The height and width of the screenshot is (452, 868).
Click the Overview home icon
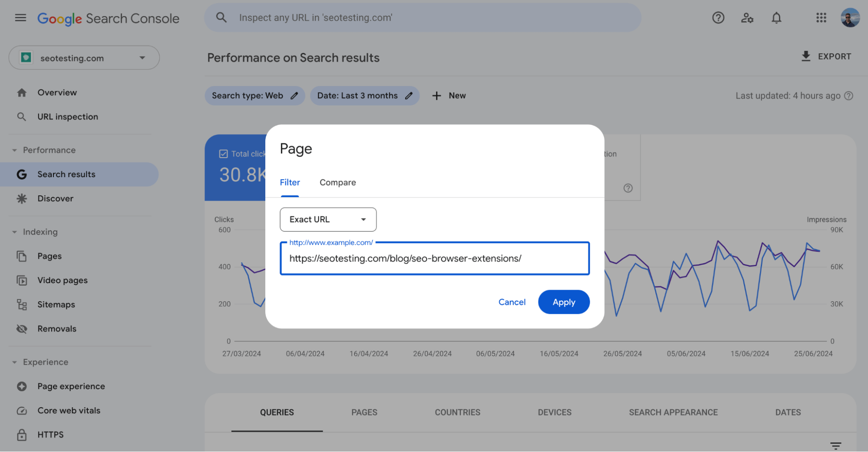tap(22, 92)
